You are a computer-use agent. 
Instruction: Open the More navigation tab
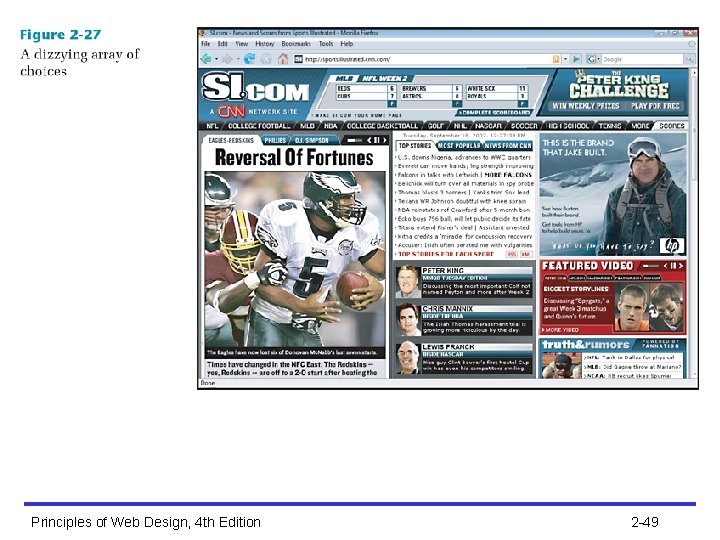pos(641,126)
